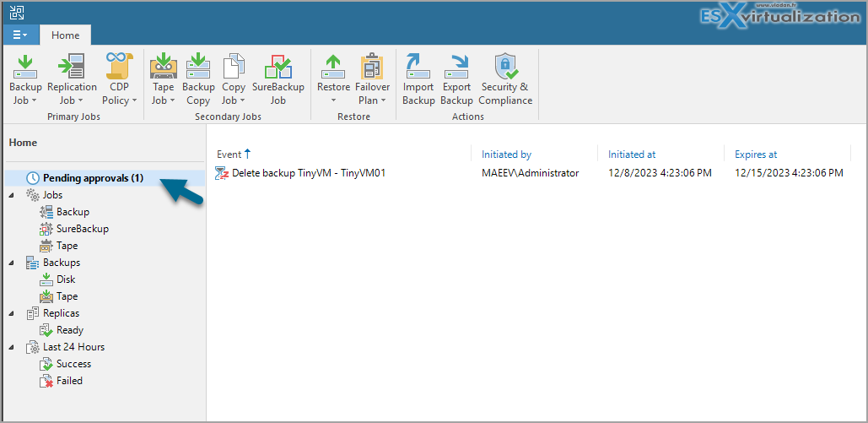Select the Jobs tree node label
Screen dimensions: 868x423
53,195
